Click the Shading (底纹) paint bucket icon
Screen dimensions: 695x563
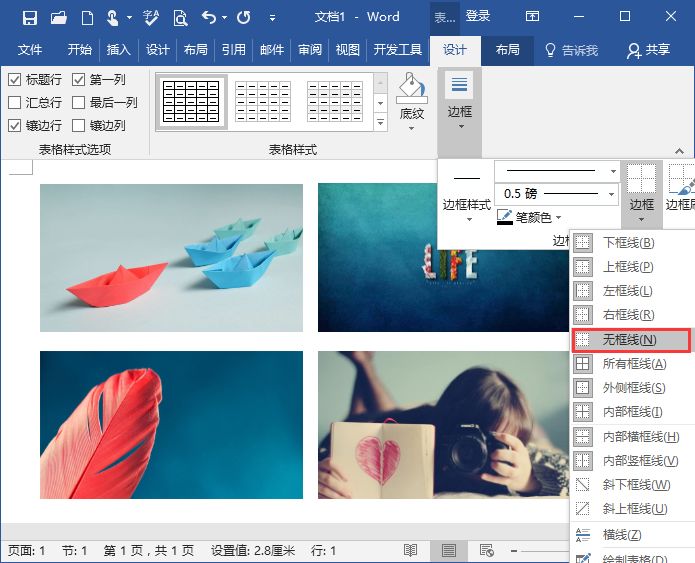click(412, 92)
